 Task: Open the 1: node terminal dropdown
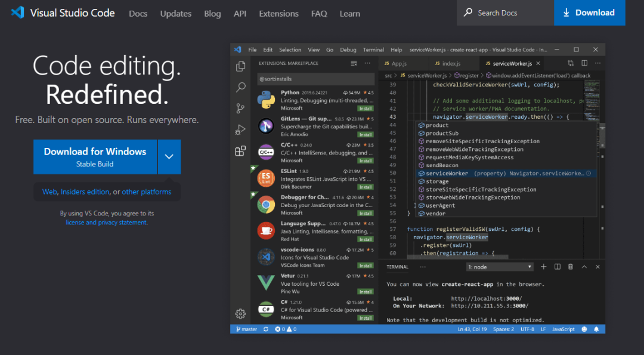click(500, 267)
